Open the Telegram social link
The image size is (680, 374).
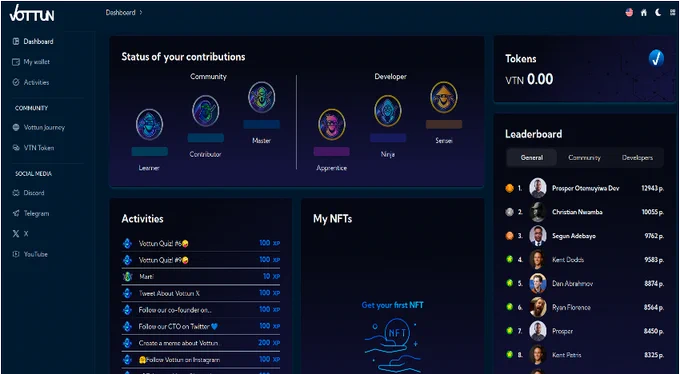click(31, 213)
